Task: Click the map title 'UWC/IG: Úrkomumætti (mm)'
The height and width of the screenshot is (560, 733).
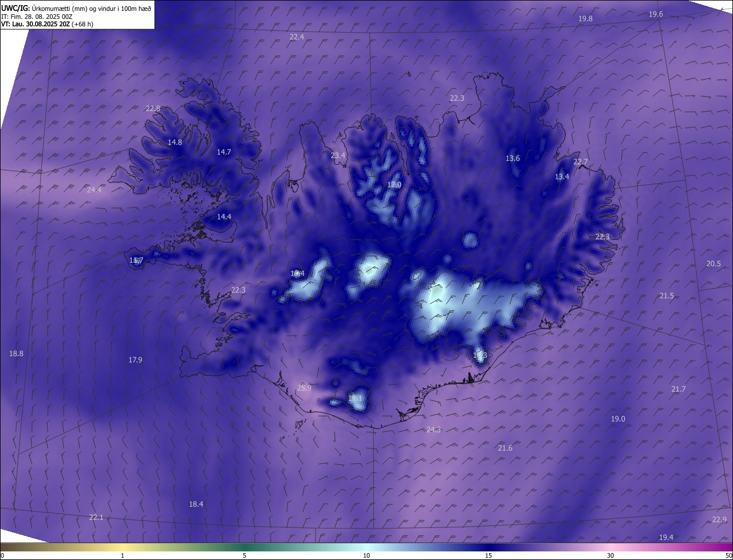Action: click(45, 8)
